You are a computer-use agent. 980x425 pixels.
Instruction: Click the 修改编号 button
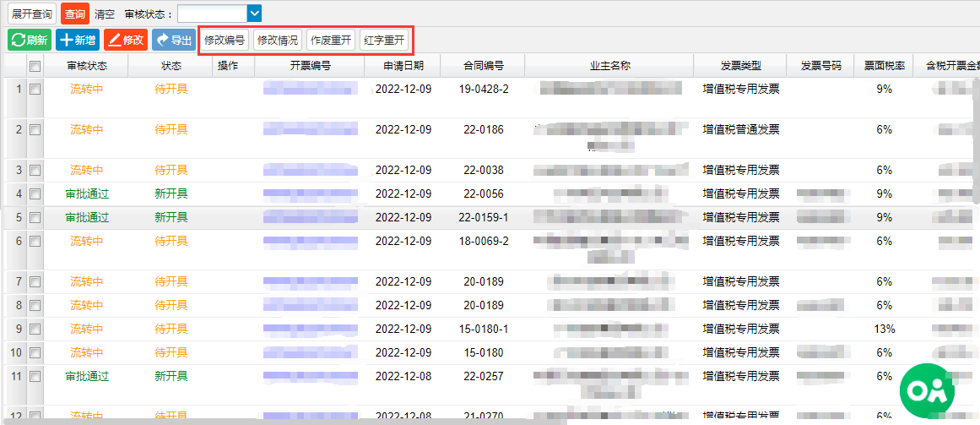point(225,40)
